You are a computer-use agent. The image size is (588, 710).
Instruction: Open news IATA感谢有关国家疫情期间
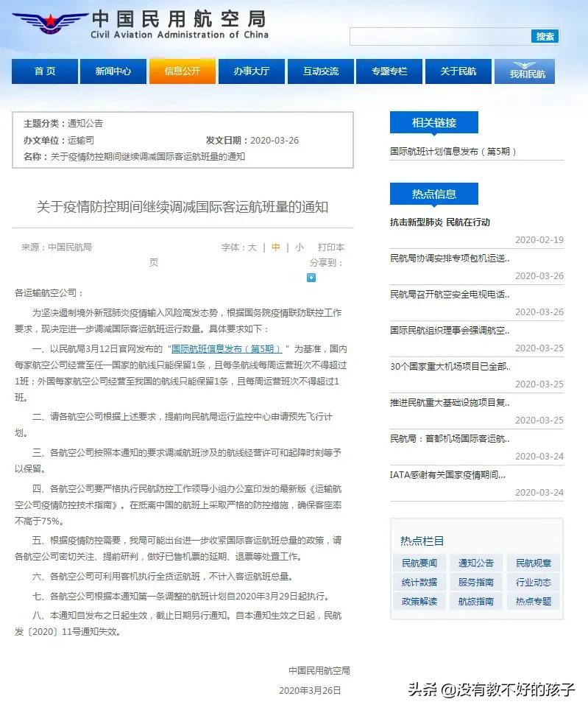click(x=447, y=475)
